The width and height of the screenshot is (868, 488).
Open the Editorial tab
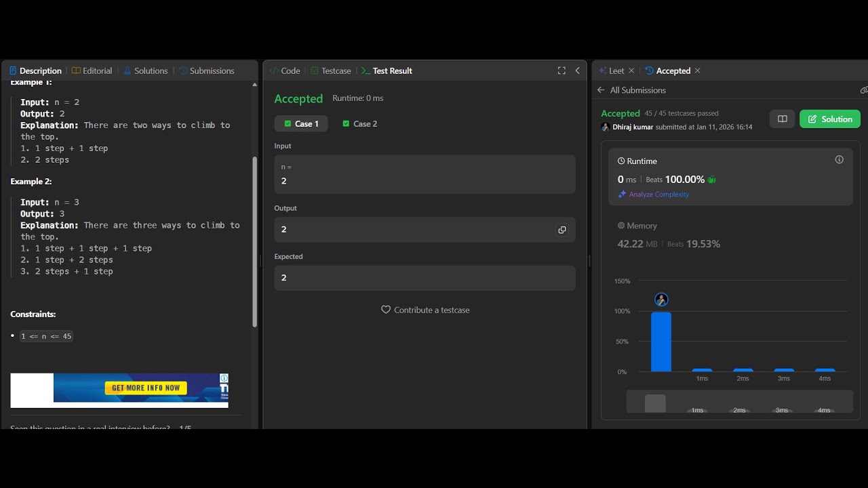tap(92, 70)
